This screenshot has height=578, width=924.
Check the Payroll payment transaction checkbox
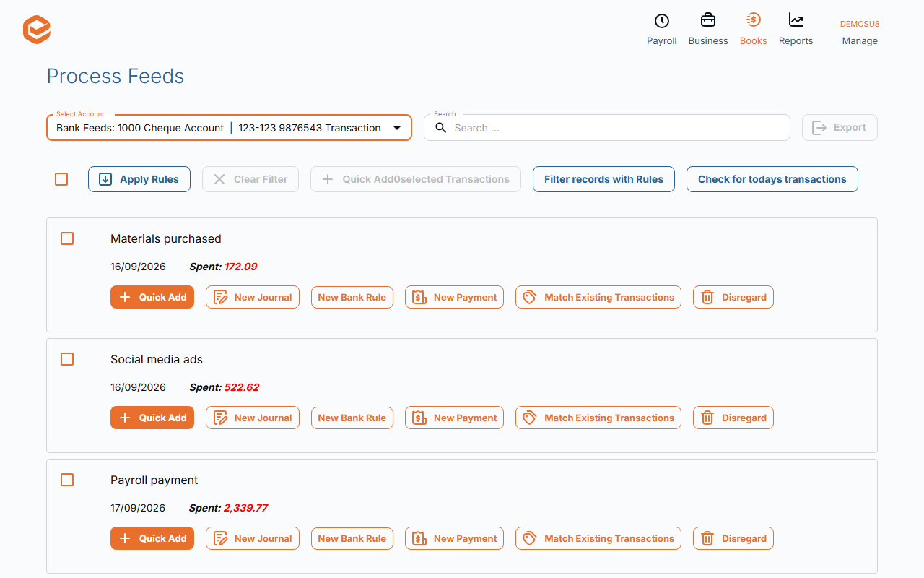pos(67,480)
